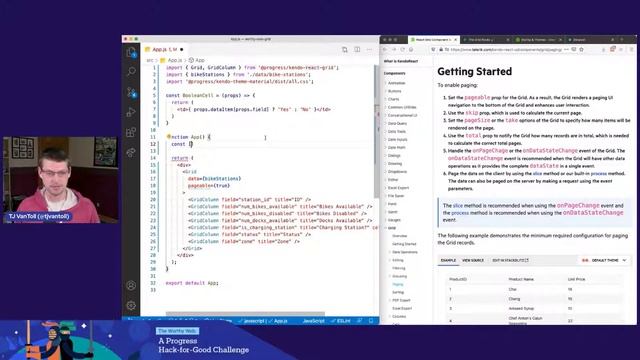Open the Live Share activity bar icon

coord(131,152)
